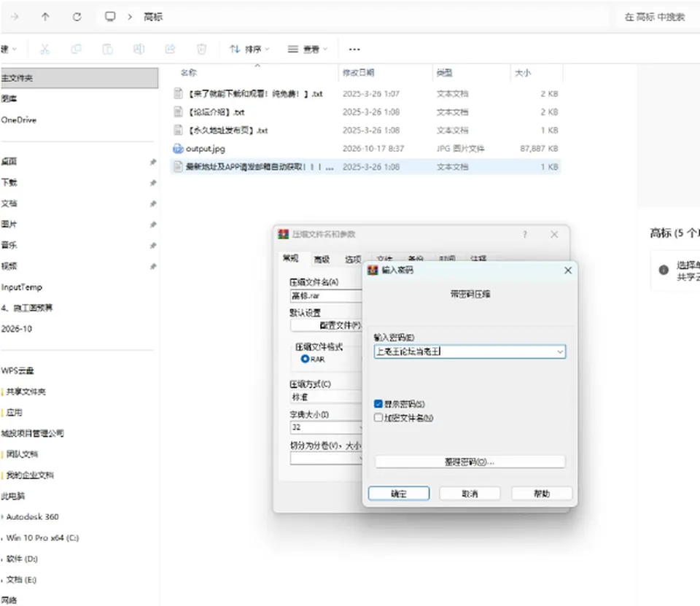Select the RAR archive format radio button
This screenshot has height=606, width=700.
click(x=305, y=359)
